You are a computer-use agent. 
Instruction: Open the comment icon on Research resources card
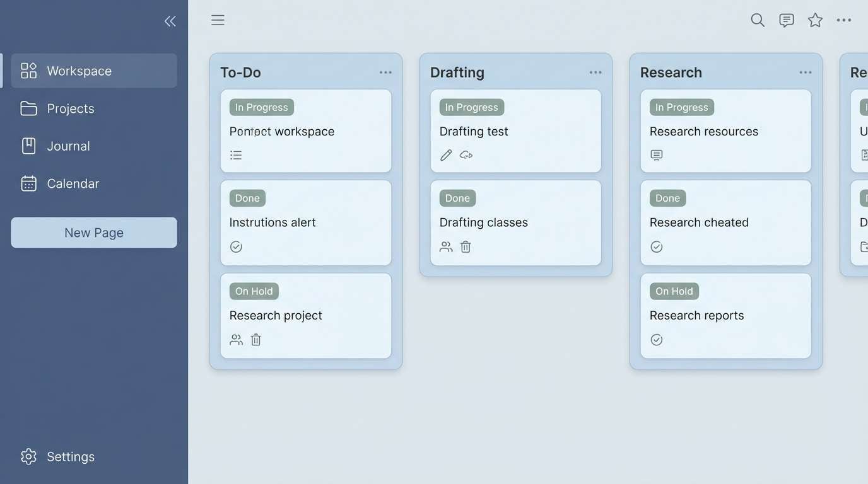pyautogui.click(x=656, y=154)
